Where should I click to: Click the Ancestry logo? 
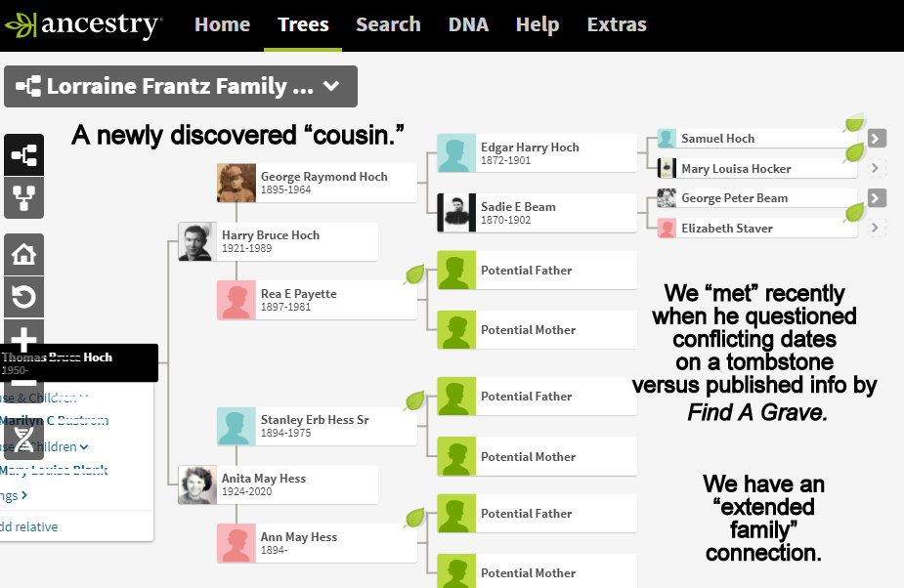[82, 24]
